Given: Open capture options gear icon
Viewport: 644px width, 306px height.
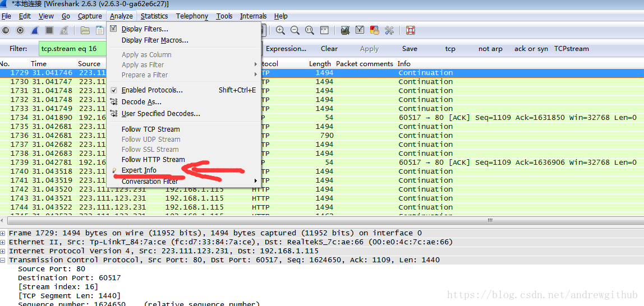Looking at the screenshot, I should pyautogui.click(x=20, y=30).
